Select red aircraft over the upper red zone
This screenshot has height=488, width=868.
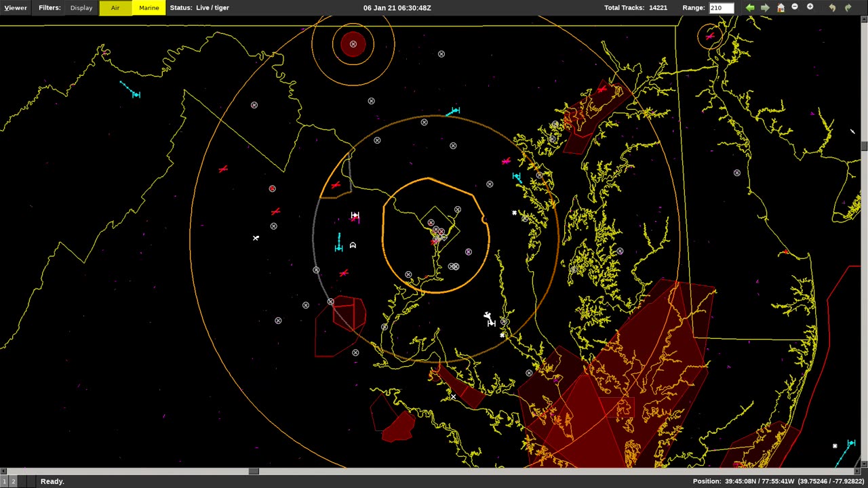602,89
